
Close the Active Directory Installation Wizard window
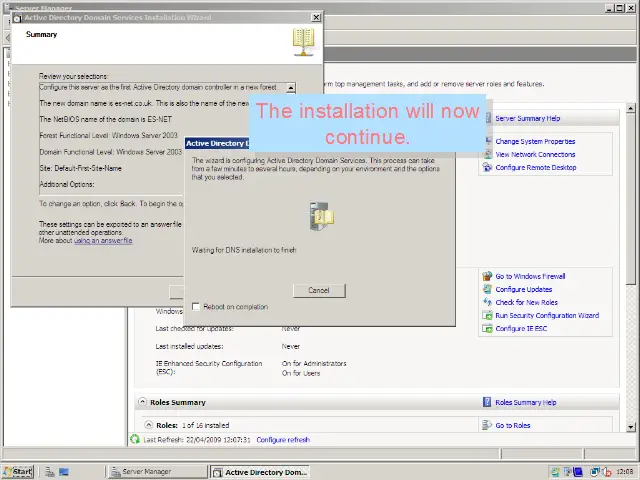316,18
